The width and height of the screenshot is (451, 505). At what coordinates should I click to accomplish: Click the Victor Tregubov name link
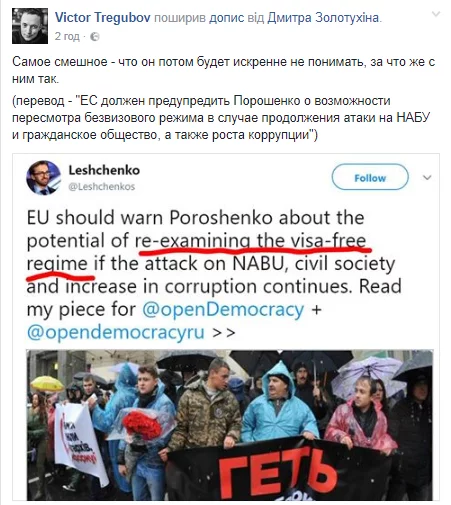(x=103, y=17)
